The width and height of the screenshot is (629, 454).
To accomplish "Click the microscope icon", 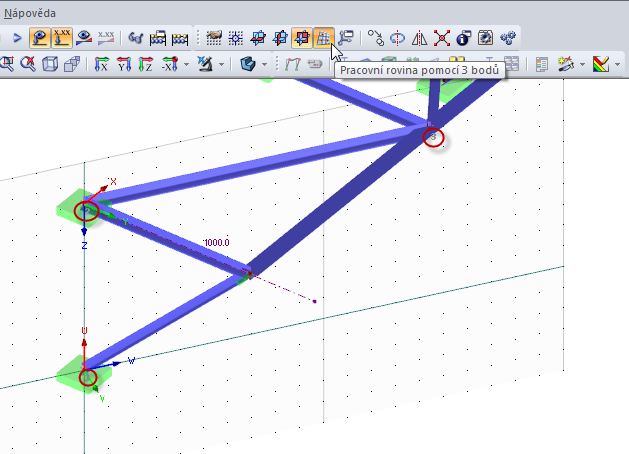I will (x=205, y=64).
